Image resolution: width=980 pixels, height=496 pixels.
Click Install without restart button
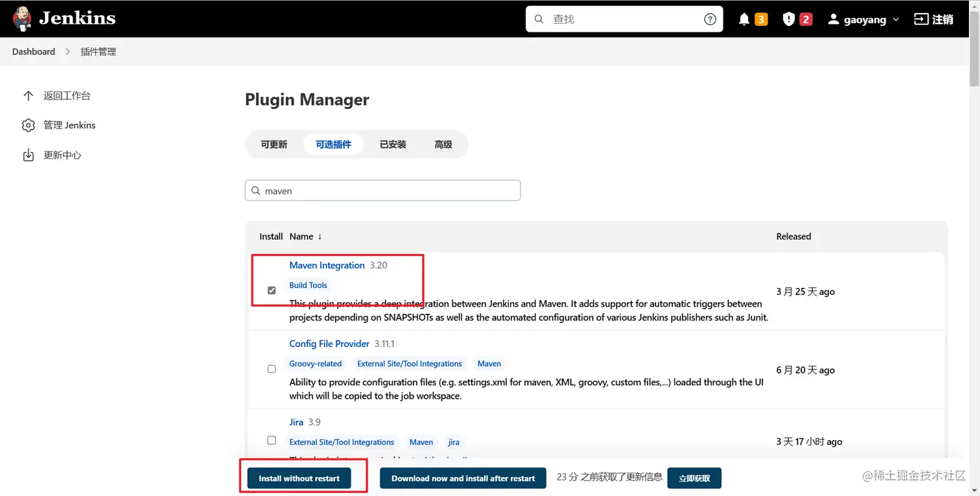299,478
